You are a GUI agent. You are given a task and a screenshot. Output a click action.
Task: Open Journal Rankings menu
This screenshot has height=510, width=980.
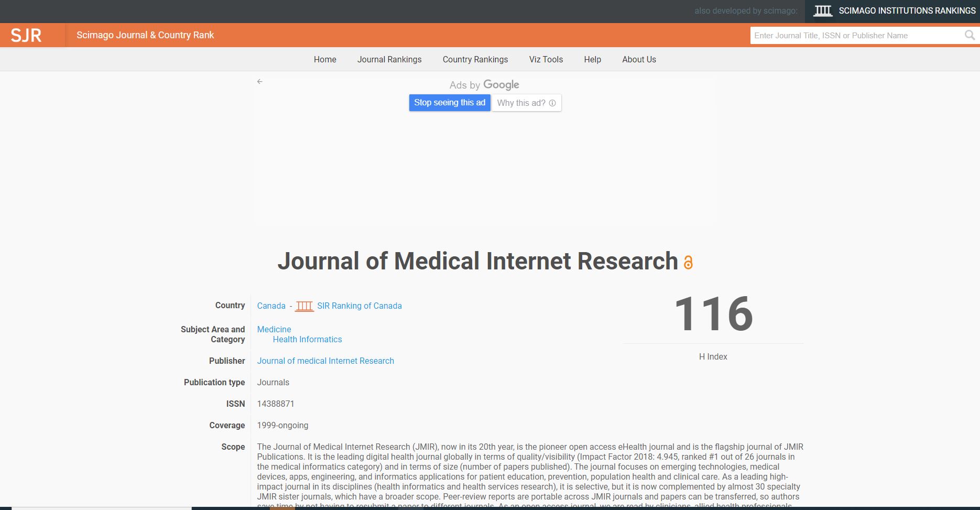(389, 60)
